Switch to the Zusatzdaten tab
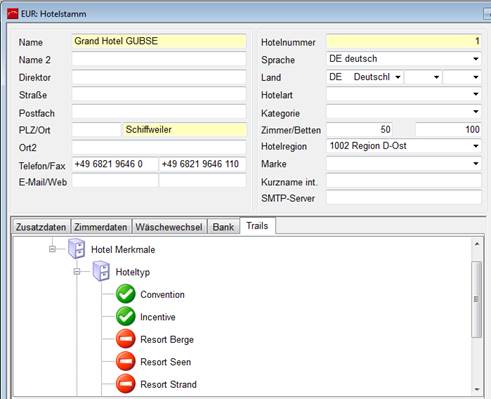This screenshot has height=399, width=491. coord(41,227)
